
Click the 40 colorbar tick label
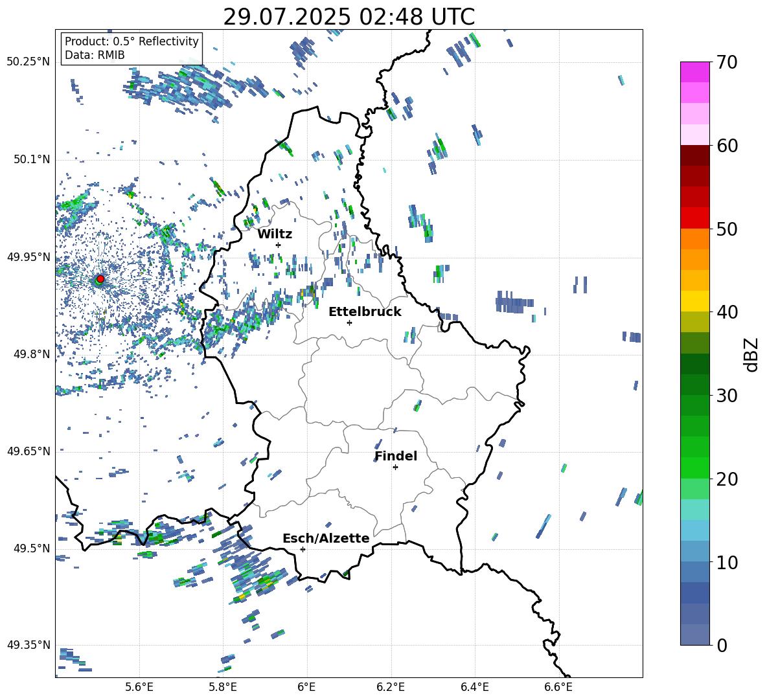pos(727,312)
